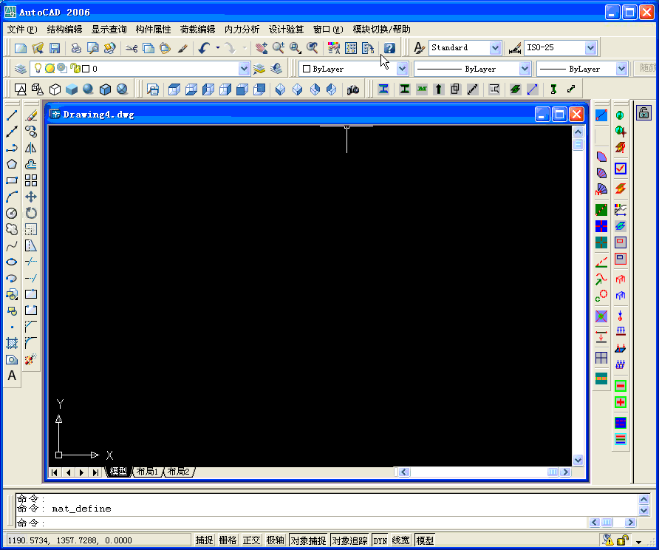The width and height of the screenshot is (659, 550).
Task: Click the Plot/Print icon
Action: point(76,48)
